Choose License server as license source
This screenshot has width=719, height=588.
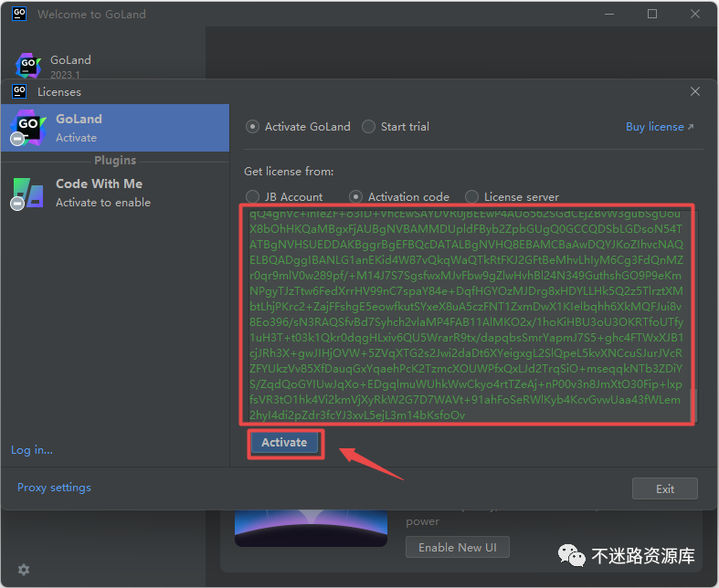coord(471,197)
